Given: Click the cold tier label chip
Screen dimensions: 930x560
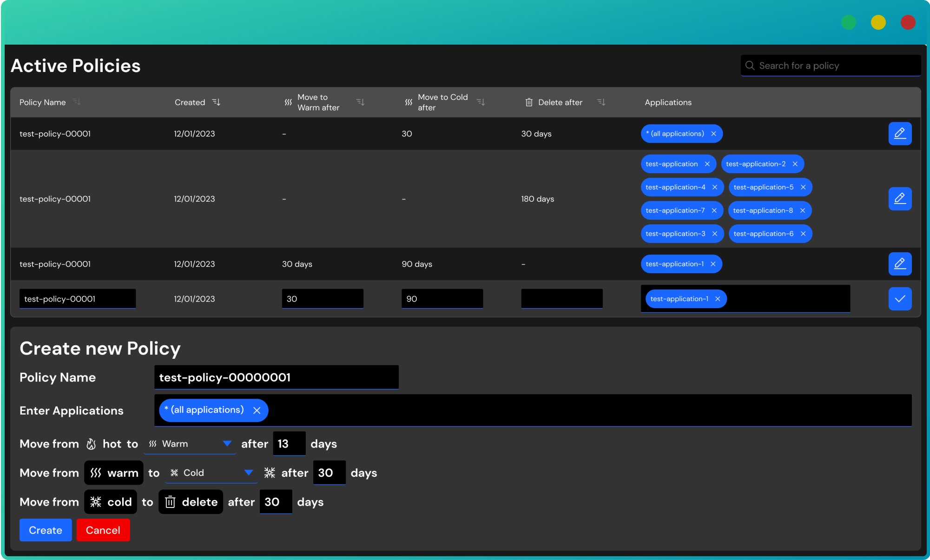Looking at the screenshot, I should pyautogui.click(x=111, y=502).
